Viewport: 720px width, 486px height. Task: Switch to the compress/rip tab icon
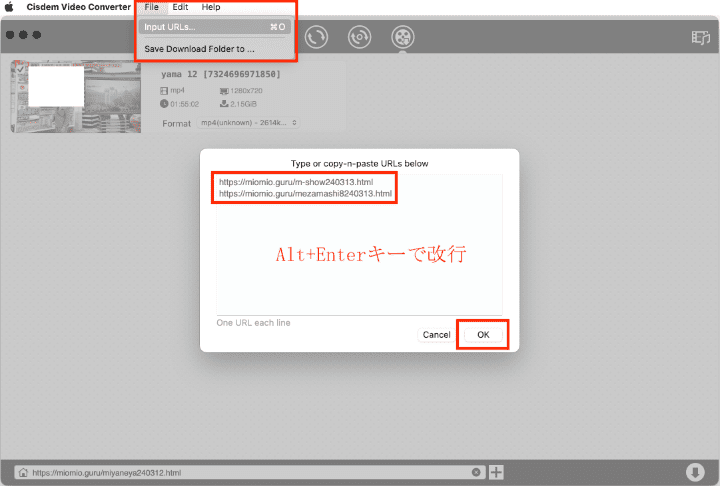[x=359, y=37]
